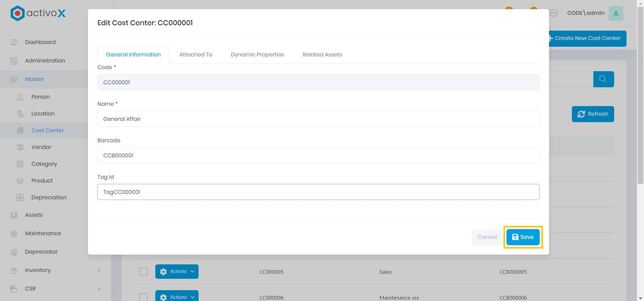Click into the Barcode input field
This screenshot has height=301, width=644.
coord(318,155)
